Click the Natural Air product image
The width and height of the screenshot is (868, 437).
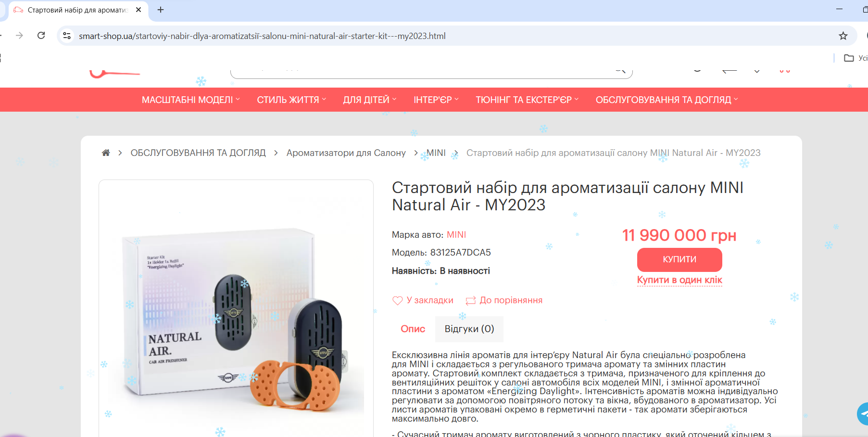[236, 318]
